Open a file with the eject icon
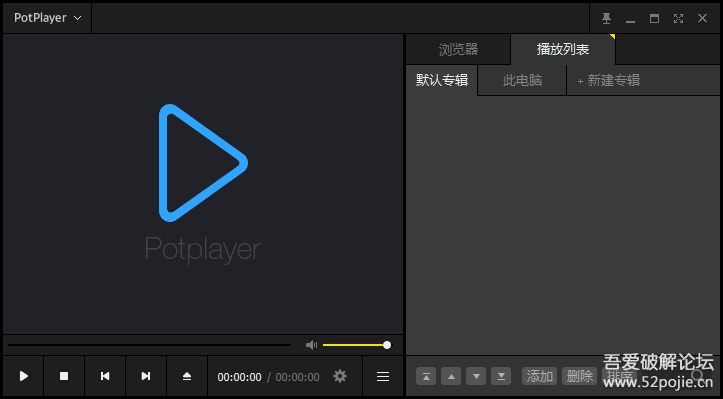This screenshot has width=723, height=399. [x=187, y=376]
